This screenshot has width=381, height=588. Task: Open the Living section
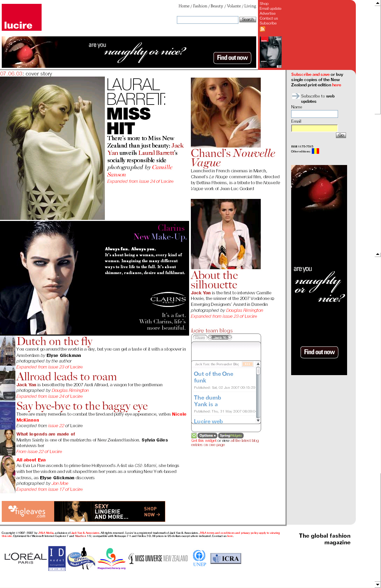tap(250, 6)
